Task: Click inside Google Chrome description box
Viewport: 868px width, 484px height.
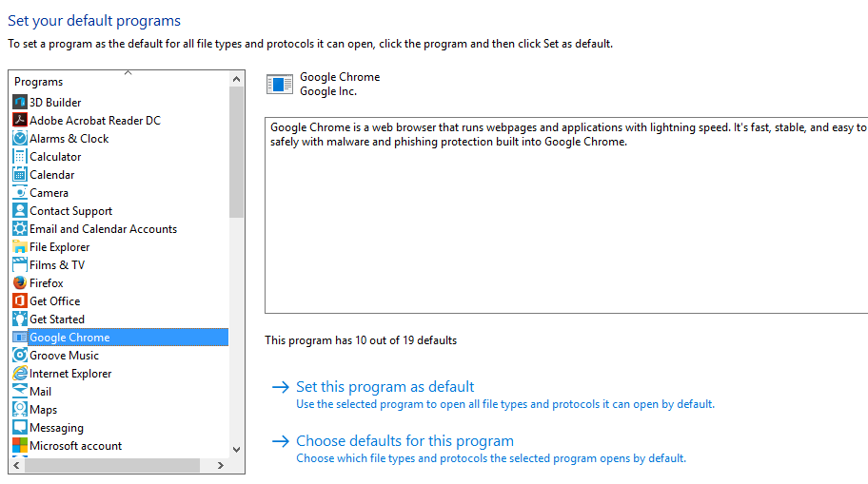Action: [x=566, y=216]
